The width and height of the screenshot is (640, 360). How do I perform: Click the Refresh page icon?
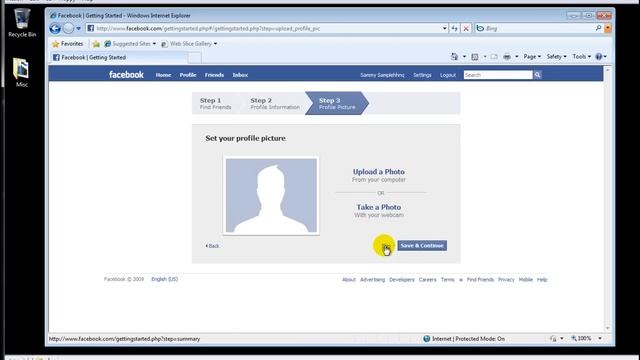click(x=454, y=29)
